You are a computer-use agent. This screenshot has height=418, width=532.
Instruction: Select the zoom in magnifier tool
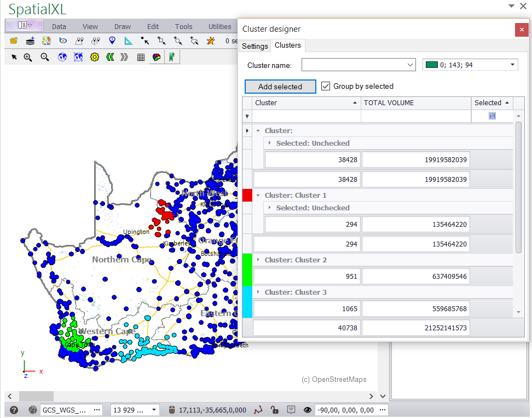point(28,57)
